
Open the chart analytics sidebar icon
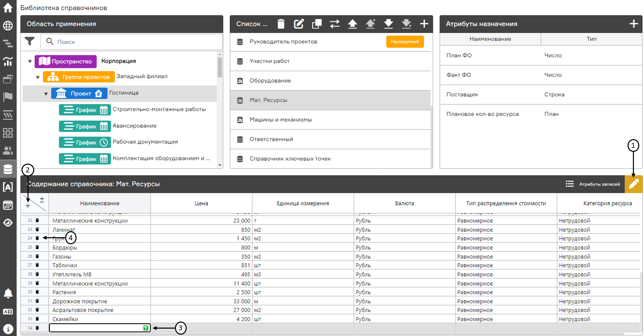[8, 61]
